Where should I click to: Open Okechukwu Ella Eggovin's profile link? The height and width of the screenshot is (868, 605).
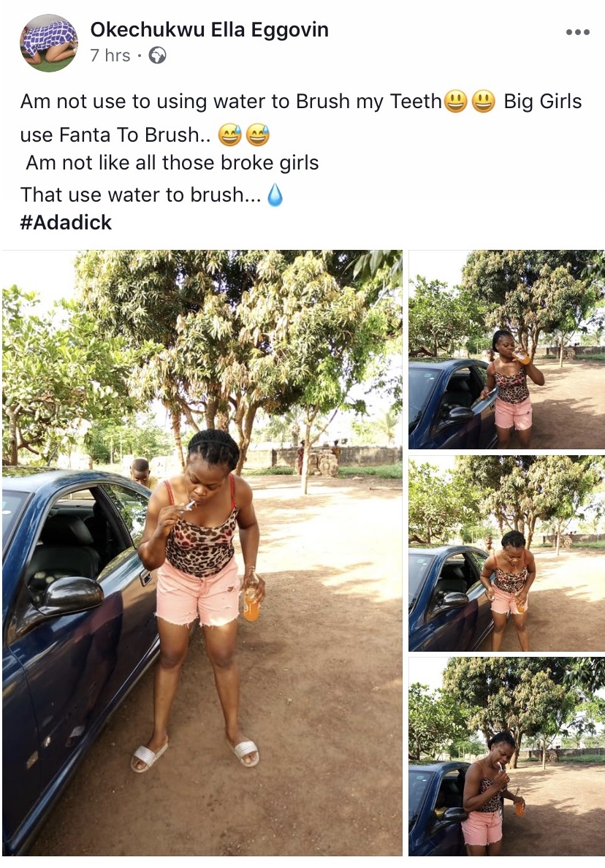209,30
